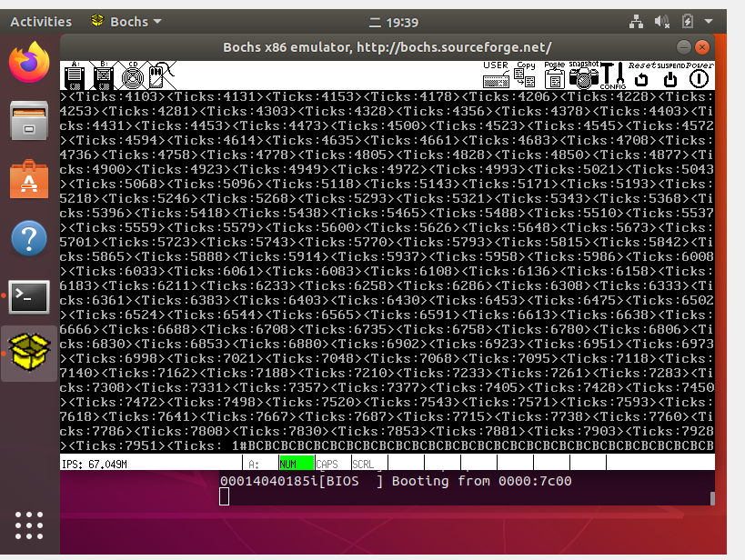Close the Bochs emulator window
Screen dimensions: 745x560
click(x=702, y=47)
